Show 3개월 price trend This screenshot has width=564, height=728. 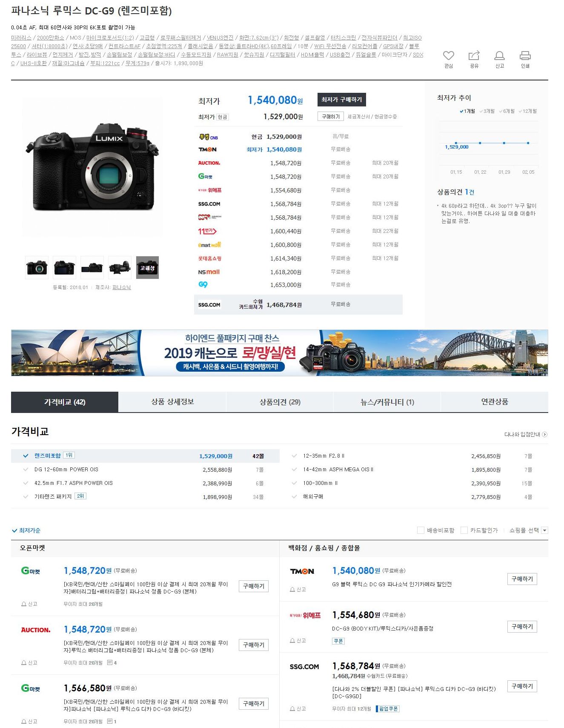pyautogui.click(x=487, y=111)
